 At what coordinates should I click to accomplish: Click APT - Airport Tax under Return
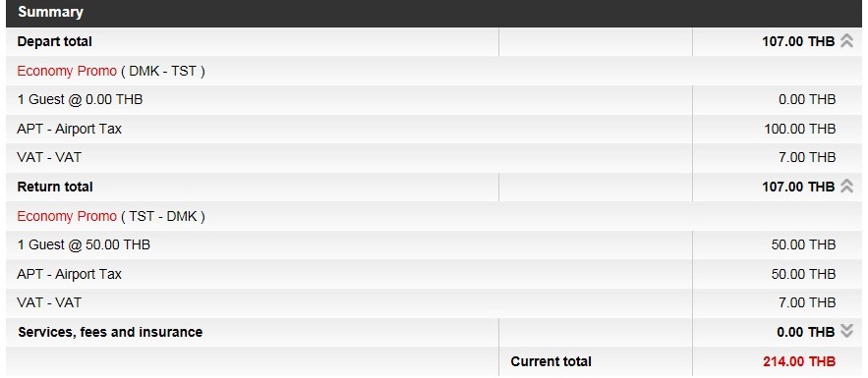tap(69, 274)
